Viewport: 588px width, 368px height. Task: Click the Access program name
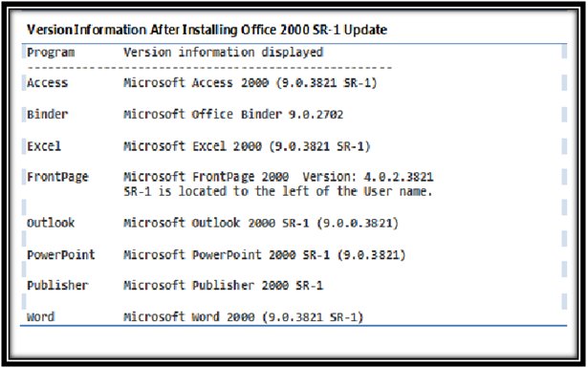pyautogui.click(x=47, y=83)
